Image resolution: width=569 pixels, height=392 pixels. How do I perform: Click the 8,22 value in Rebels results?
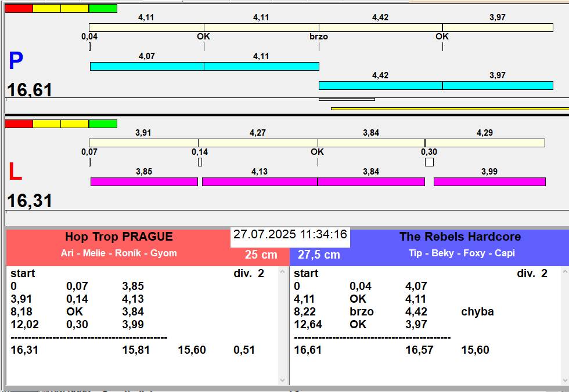(305, 311)
